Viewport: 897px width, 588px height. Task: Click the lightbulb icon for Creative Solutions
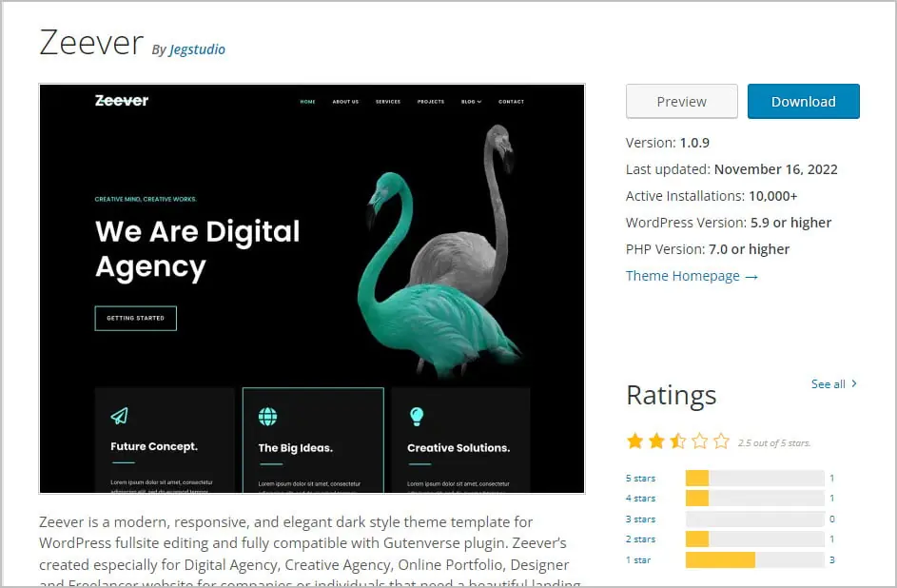[417, 417]
